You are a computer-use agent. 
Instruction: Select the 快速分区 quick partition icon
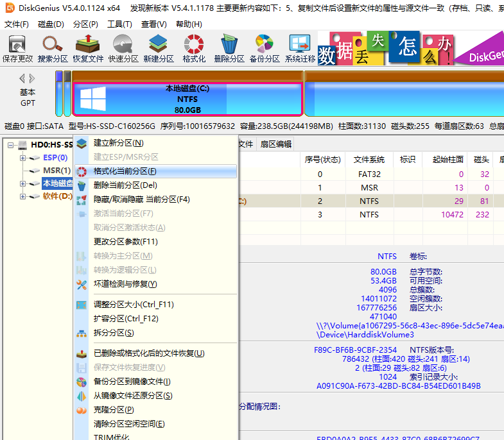pos(123,49)
